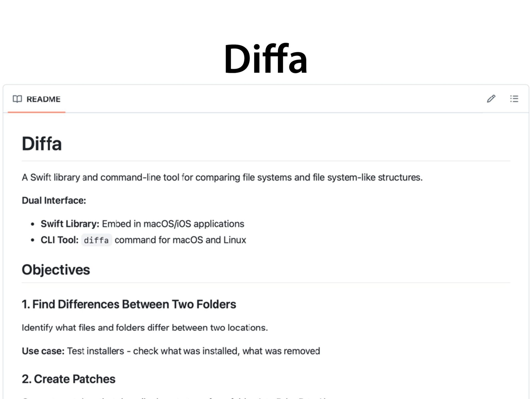This screenshot has height=399, width=532.
Task: Open the outline list icon
Action: pos(514,99)
